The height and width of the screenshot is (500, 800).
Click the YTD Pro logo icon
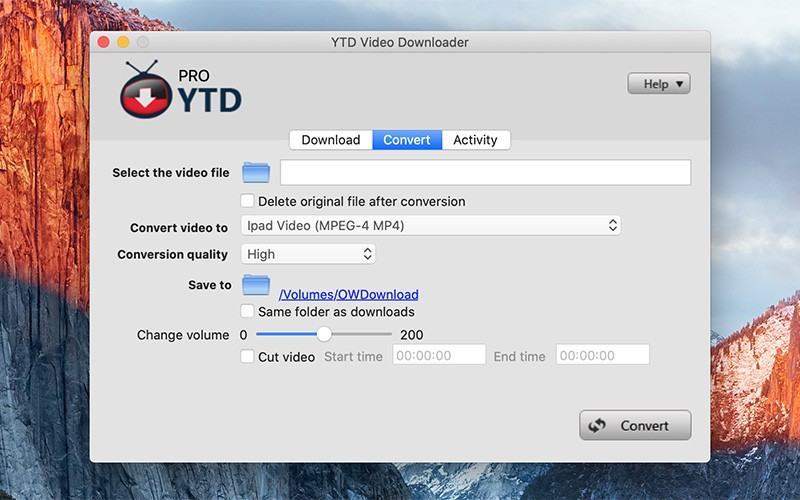pos(146,90)
